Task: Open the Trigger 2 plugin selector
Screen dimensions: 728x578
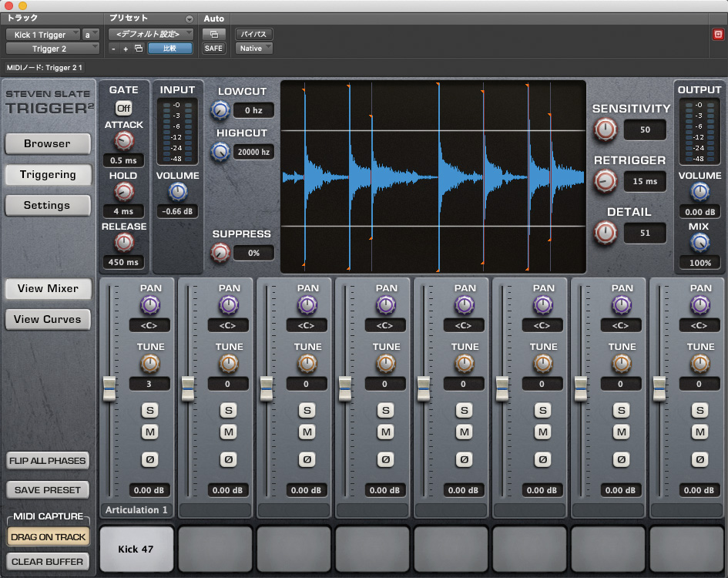Action: coord(52,49)
